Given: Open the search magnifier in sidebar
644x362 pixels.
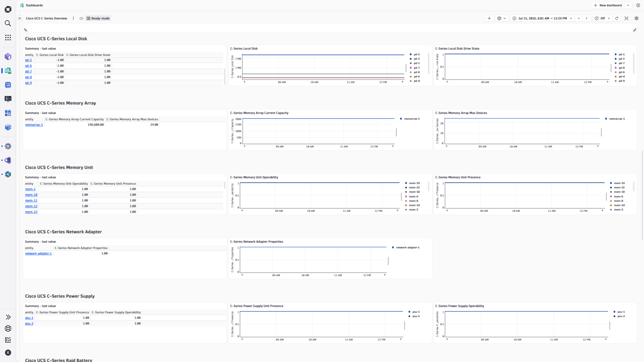Looking at the screenshot, I should click(8, 23).
